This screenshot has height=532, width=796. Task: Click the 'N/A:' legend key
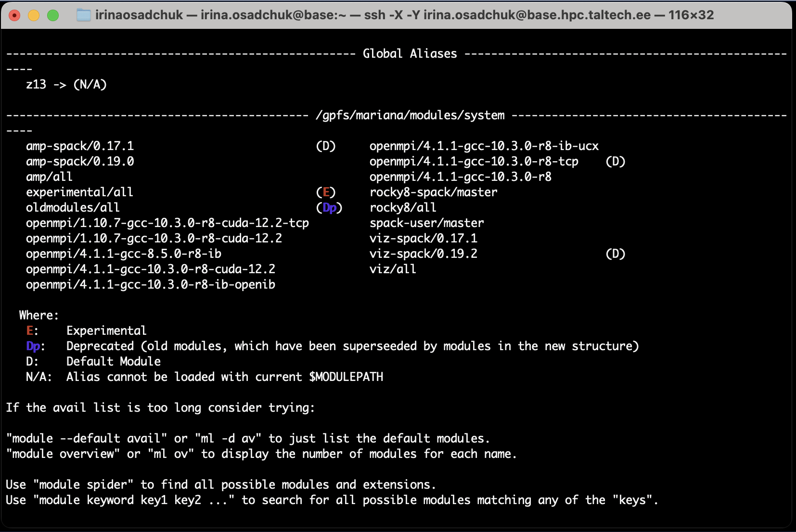pyautogui.click(x=39, y=377)
